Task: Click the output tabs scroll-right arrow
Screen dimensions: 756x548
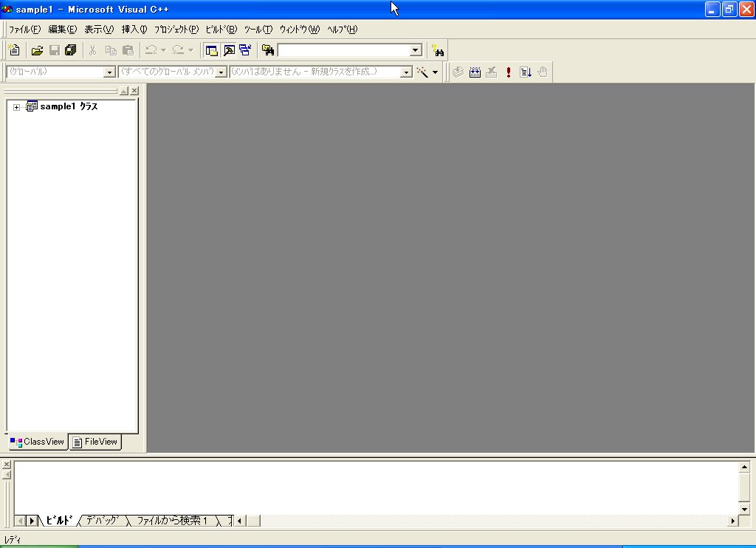Action: [x=32, y=521]
